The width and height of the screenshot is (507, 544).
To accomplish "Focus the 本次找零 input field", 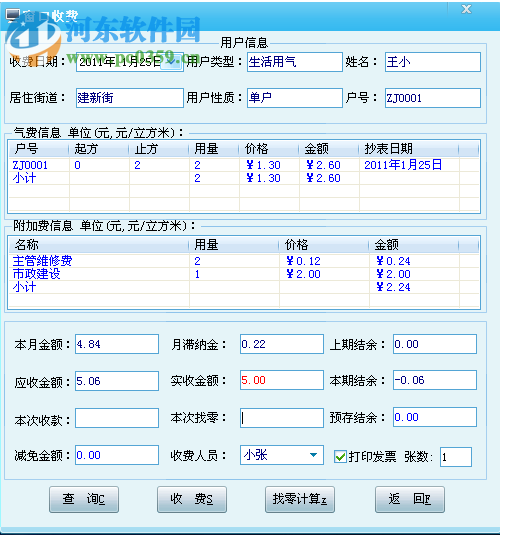I will (x=282, y=418).
